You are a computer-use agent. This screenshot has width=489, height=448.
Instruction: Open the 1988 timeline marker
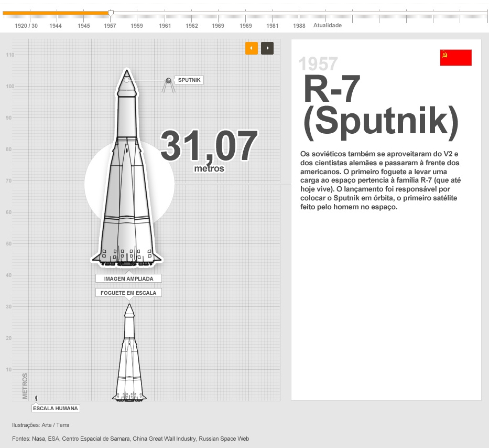(299, 26)
